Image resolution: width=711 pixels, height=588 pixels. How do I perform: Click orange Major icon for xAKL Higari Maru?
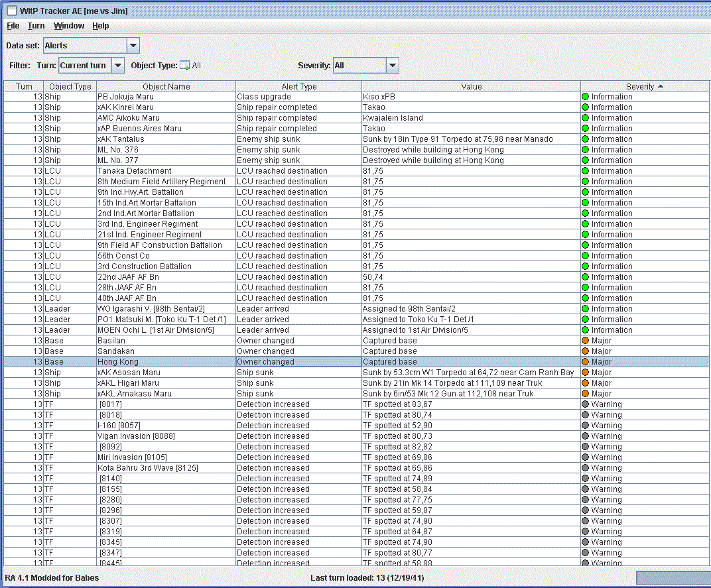tap(586, 383)
